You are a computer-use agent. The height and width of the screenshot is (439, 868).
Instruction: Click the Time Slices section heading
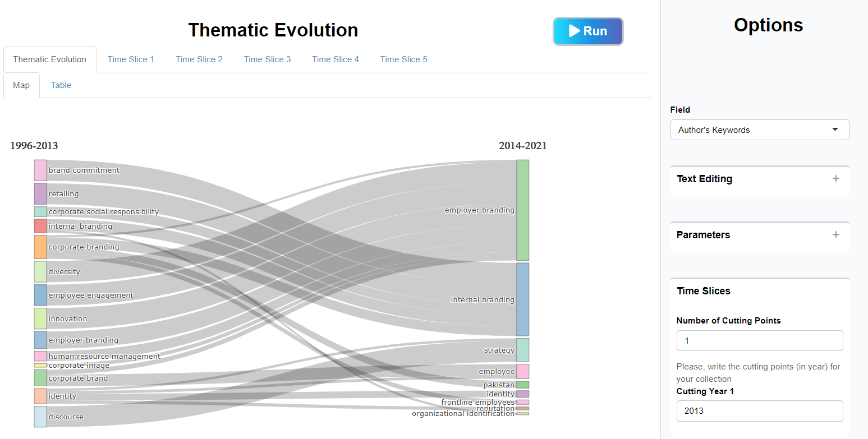pos(704,291)
